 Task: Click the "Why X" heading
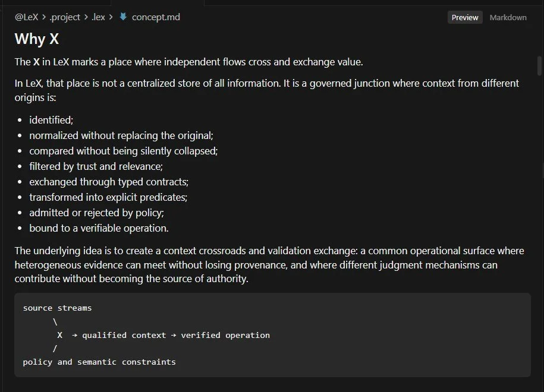(37, 39)
